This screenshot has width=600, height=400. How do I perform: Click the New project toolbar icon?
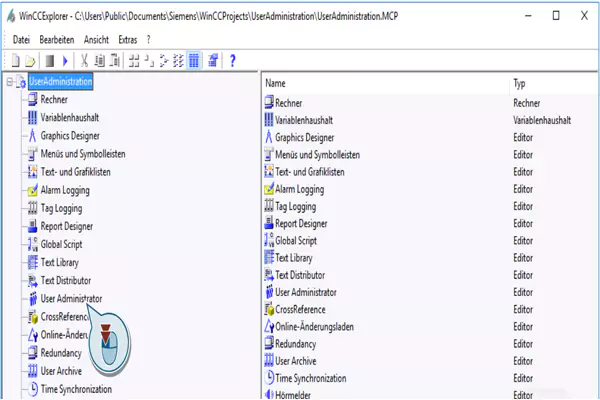tap(16, 60)
